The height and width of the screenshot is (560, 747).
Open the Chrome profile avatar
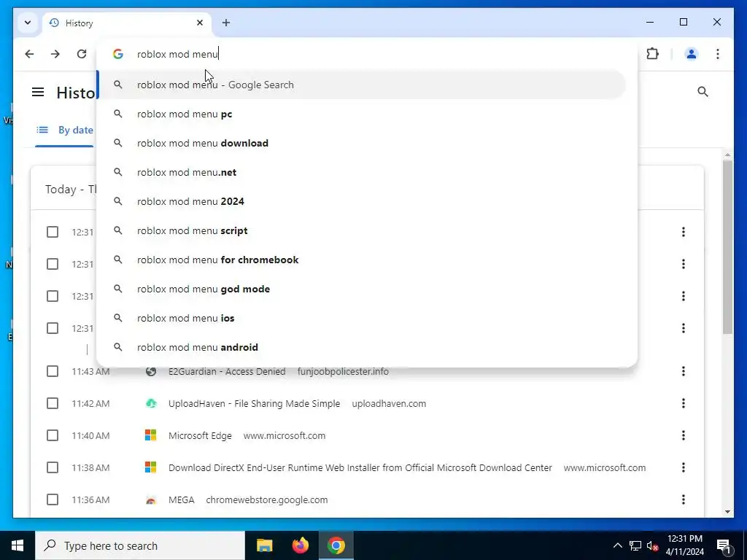[692, 54]
